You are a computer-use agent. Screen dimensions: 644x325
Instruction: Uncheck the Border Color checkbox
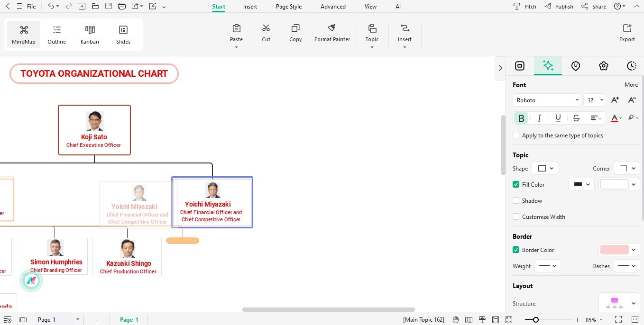516,250
